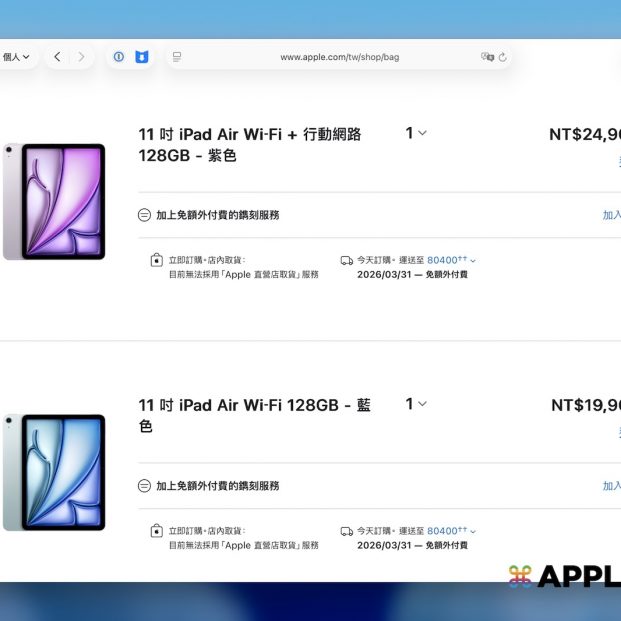This screenshot has width=621, height=621.
Task: Add engraving link for the blue iPad
Action: 611,486
